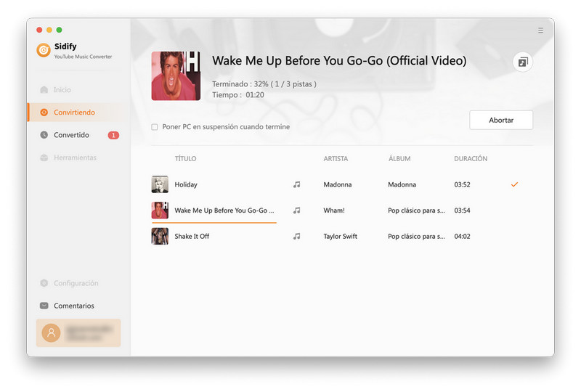This screenshot has width=581, height=392.
Task: Open Configuración settings
Action: click(x=78, y=283)
